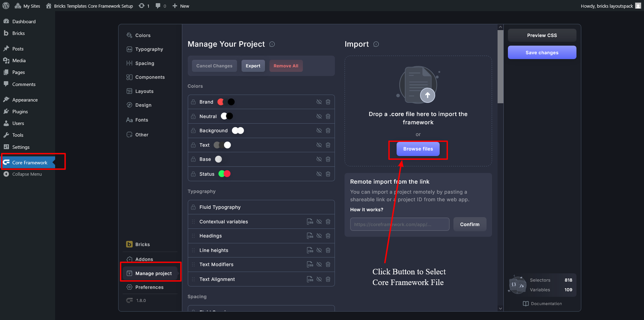Click the lock icon on Fluid Typography row
Viewport: 644px width, 320px height.
tap(193, 207)
